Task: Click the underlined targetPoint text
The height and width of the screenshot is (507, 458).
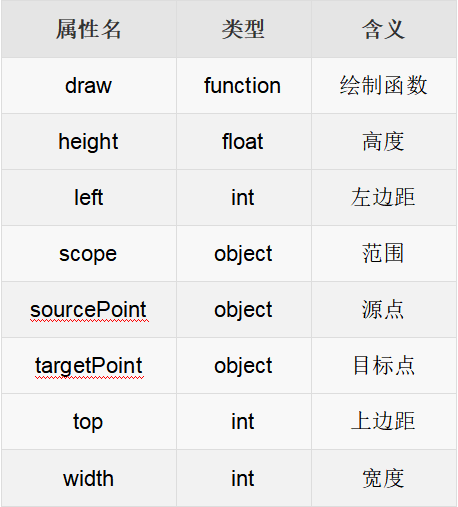Action: pyautogui.click(x=89, y=366)
